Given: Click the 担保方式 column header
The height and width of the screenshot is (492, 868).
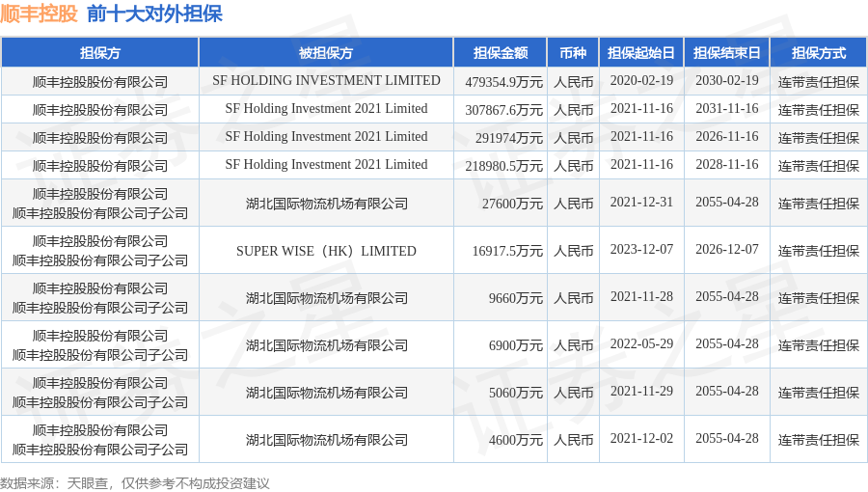Looking at the screenshot, I should (x=819, y=53).
